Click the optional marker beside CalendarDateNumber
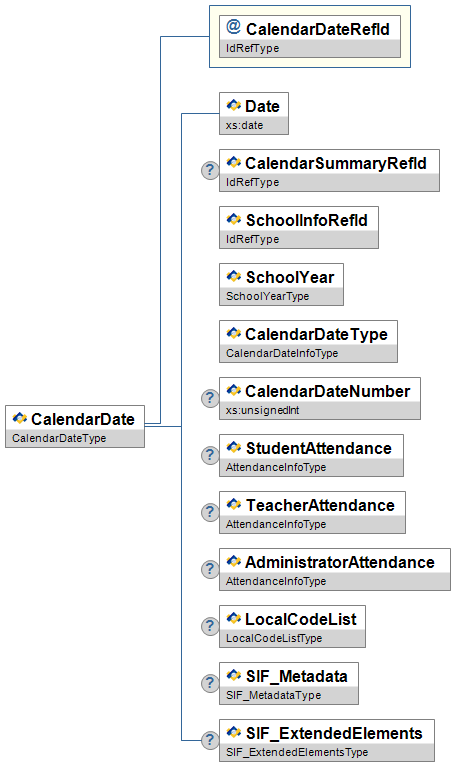 tap(210, 398)
